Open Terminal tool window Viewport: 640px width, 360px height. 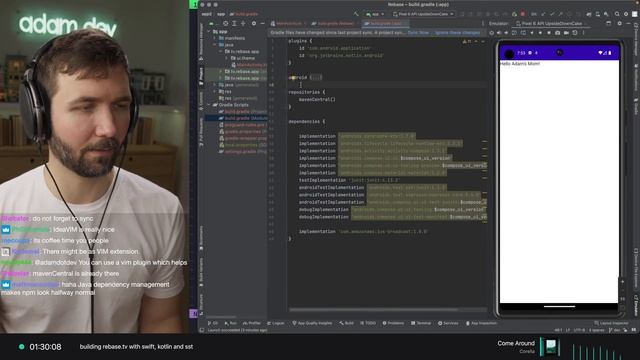(421, 323)
